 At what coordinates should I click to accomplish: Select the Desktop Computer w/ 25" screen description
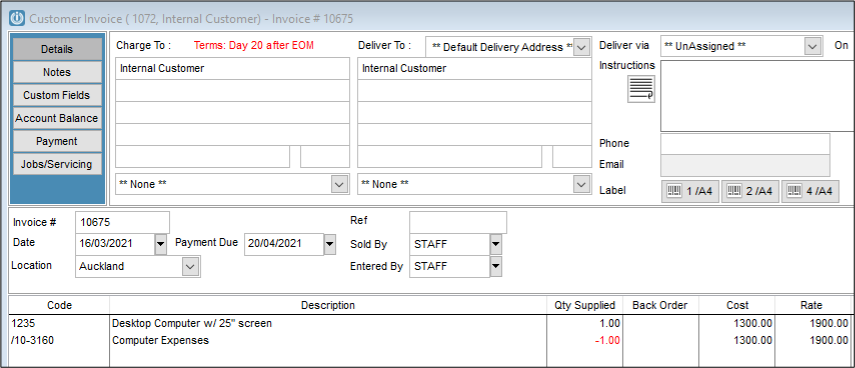(x=328, y=323)
